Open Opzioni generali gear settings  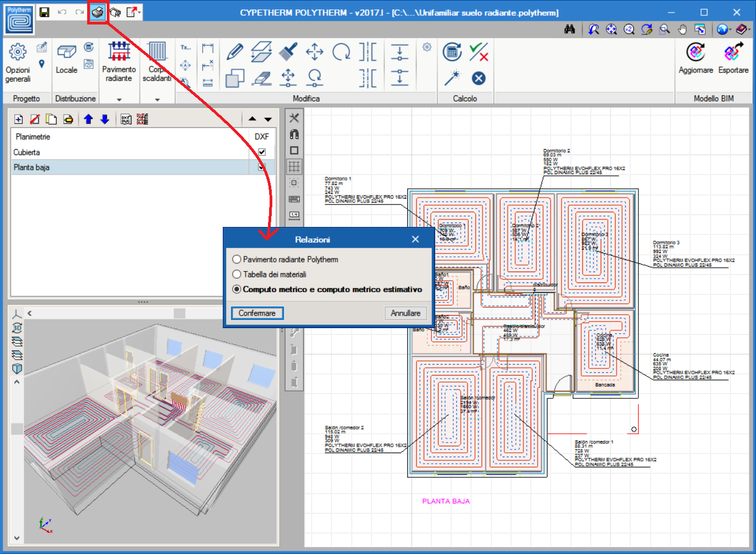click(x=17, y=63)
